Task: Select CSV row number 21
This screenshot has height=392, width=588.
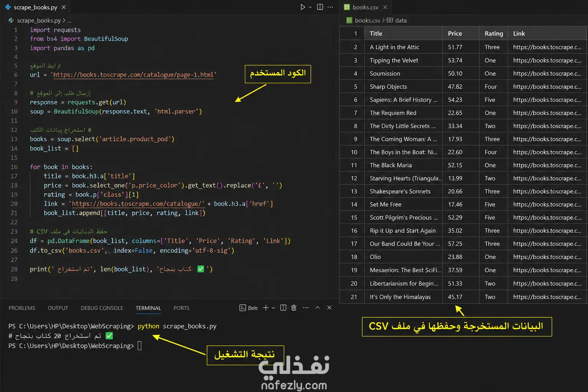Action: (x=354, y=297)
